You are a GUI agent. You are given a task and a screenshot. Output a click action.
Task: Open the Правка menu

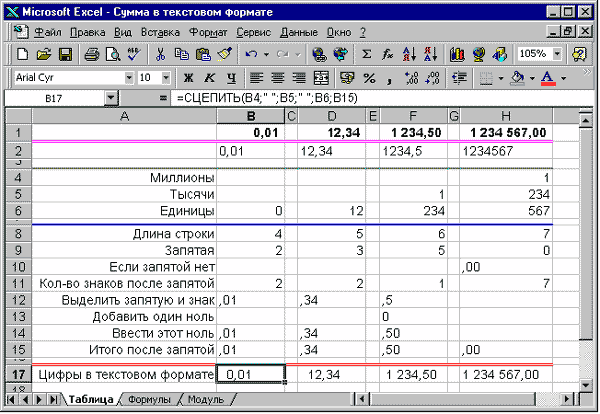(88, 33)
